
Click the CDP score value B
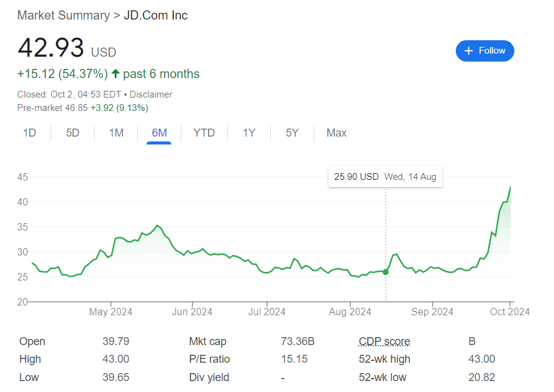pos(472,341)
